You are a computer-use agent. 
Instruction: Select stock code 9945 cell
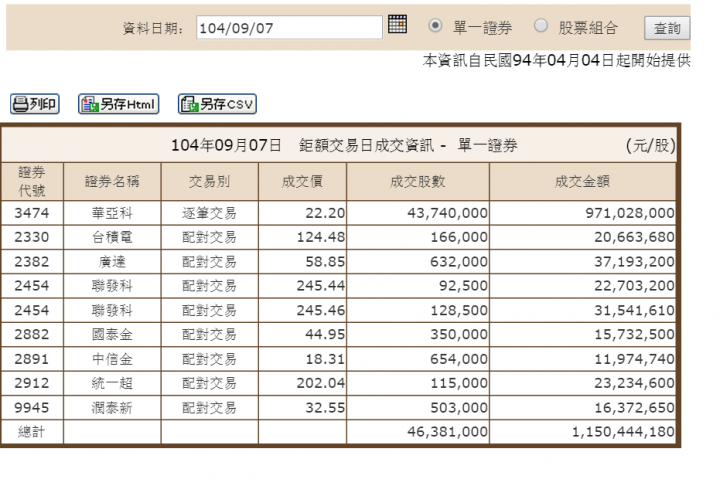pyautogui.click(x=32, y=408)
